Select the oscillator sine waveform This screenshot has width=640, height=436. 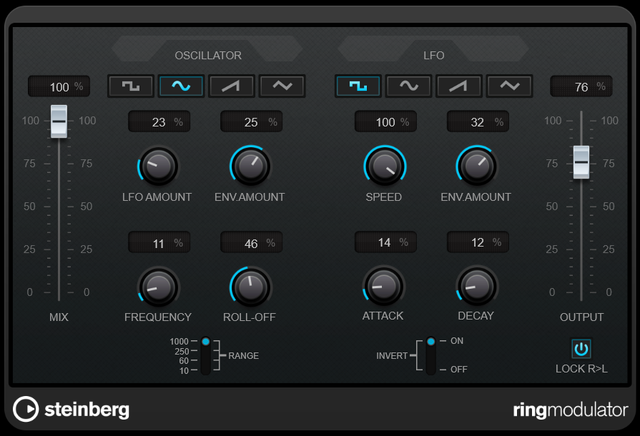click(181, 86)
